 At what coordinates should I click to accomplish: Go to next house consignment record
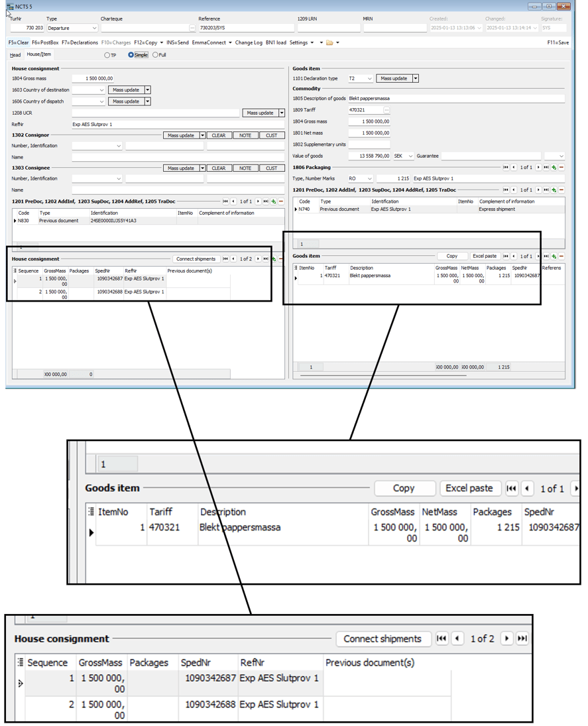click(x=259, y=259)
